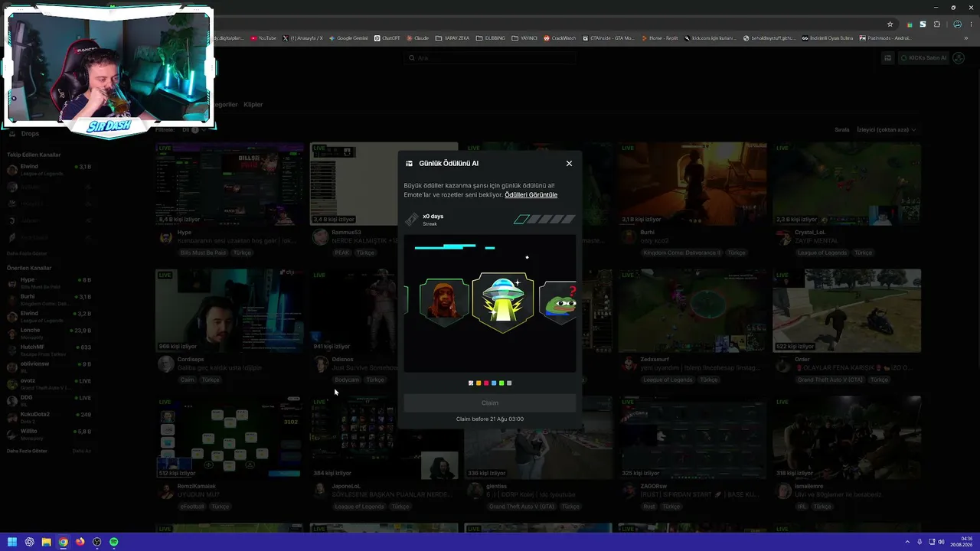Open Cordiseps live stream thumbnail
This screenshot has width=980, height=551.
click(x=229, y=311)
